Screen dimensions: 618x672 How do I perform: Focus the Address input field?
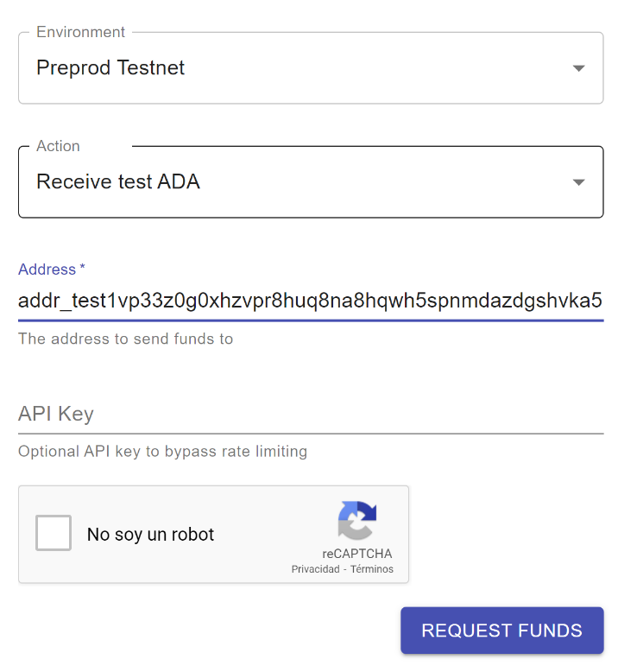pos(310,301)
